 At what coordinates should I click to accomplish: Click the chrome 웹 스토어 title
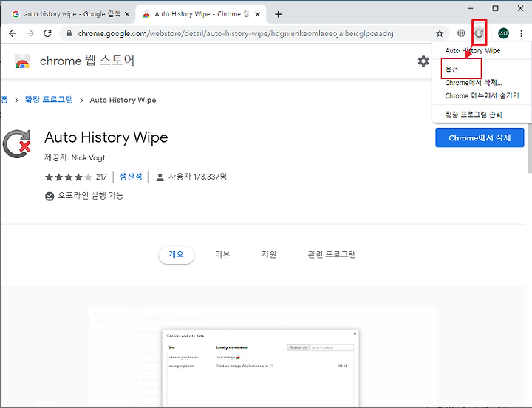click(x=87, y=61)
